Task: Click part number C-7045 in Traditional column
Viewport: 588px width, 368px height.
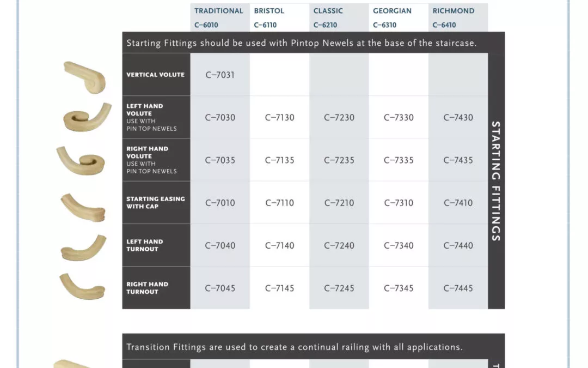Action: click(220, 288)
